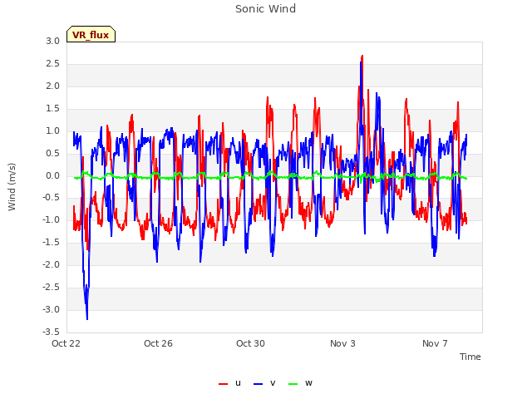Viewport: 532px width, 399px height.
Task: Click the -2.0 y-axis tick label
Action: (52, 265)
